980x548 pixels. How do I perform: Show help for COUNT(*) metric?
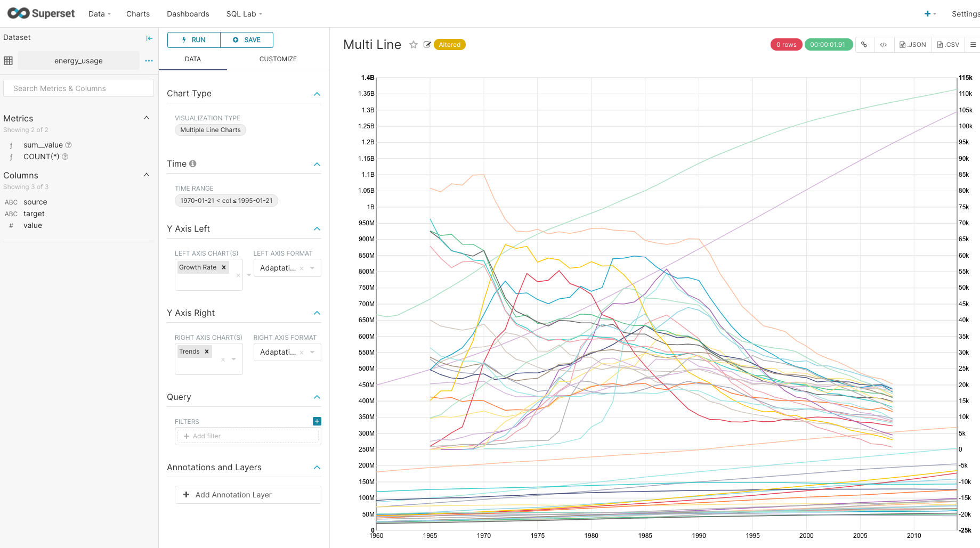65,157
